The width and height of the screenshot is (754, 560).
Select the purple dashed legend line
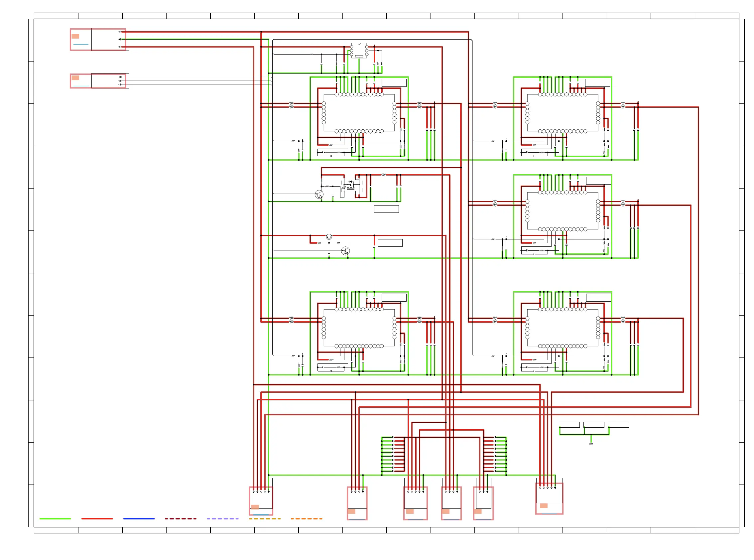(x=223, y=519)
